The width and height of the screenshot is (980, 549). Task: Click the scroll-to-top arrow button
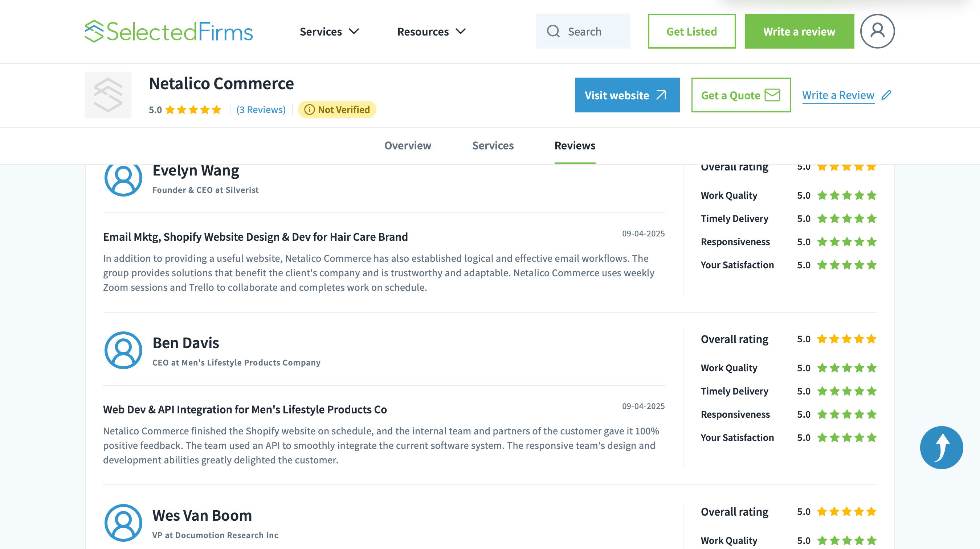point(941,447)
